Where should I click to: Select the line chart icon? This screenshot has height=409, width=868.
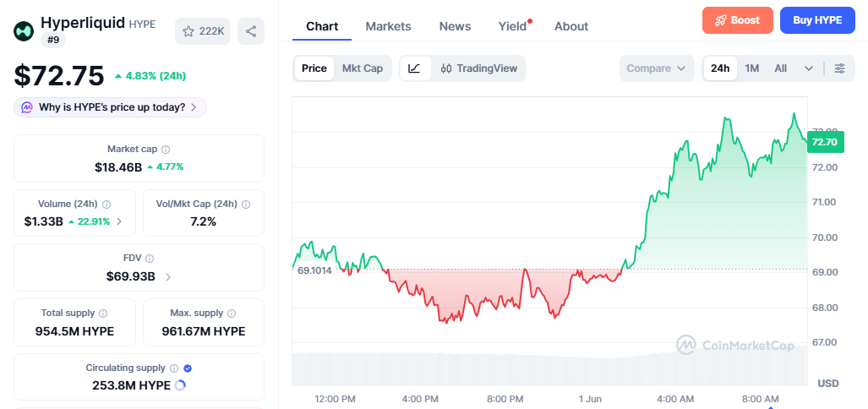point(415,68)
